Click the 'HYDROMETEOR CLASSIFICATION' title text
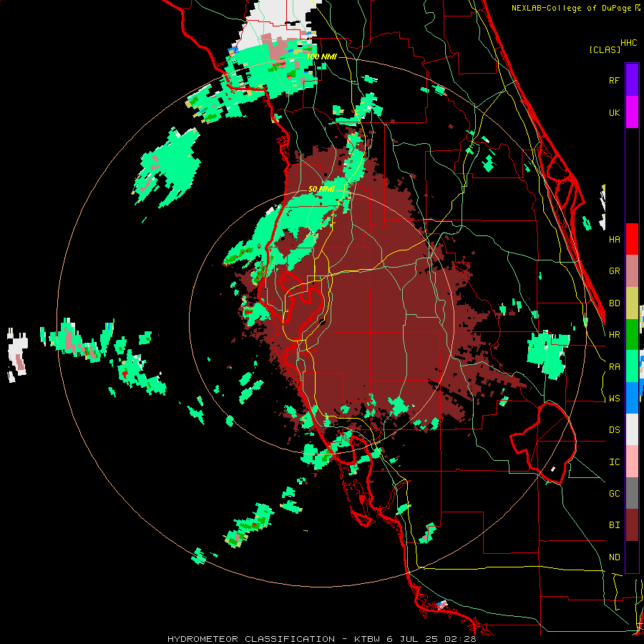The image size is (644, 644). pos(251,639)
